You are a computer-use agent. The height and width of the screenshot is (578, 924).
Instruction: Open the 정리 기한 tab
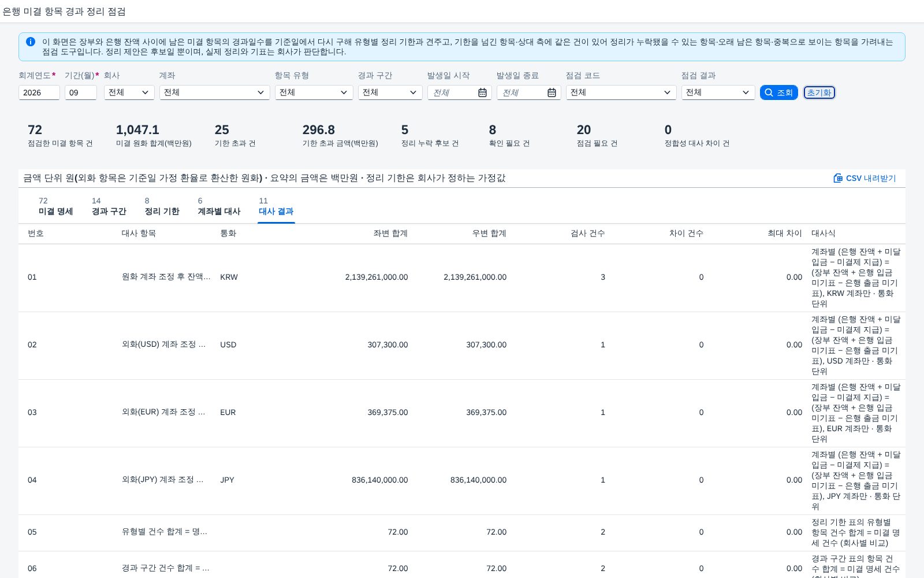click(162, 206)
